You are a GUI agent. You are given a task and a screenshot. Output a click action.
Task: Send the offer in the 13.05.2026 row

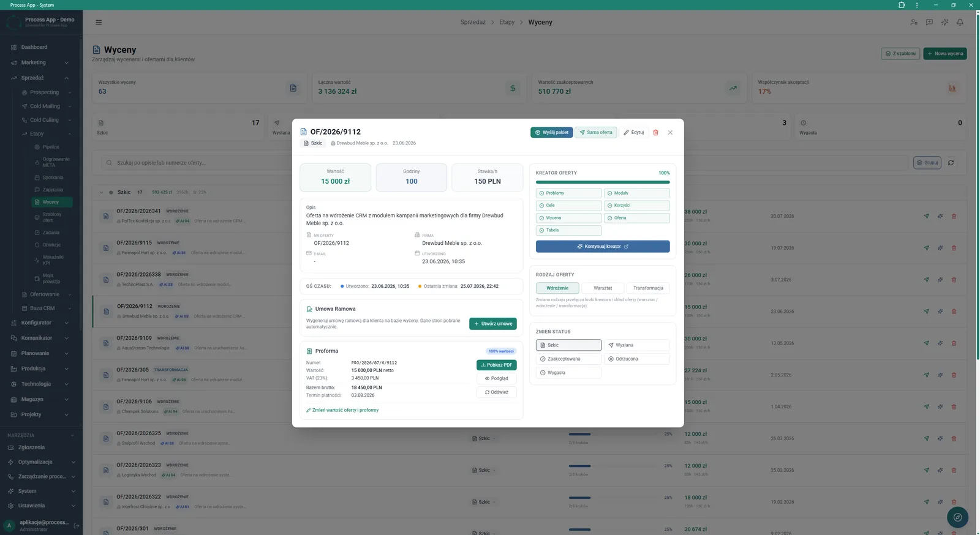(x=926, y=343)
